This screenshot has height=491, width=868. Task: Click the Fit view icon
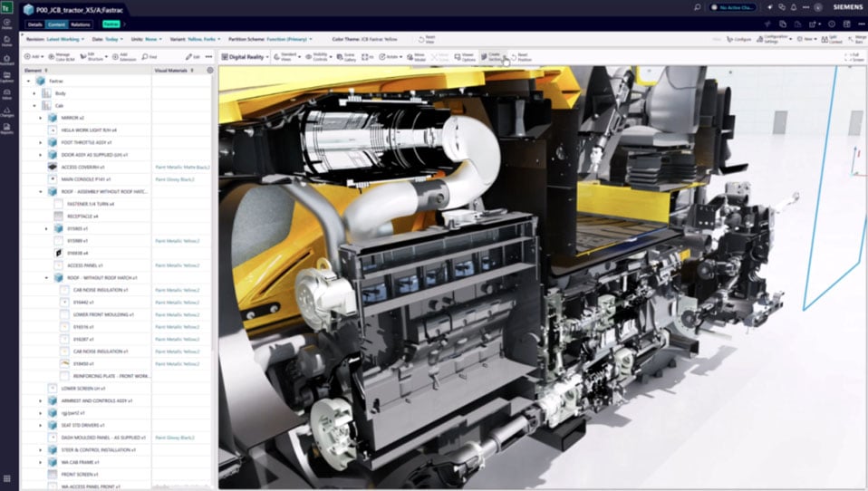pos(368,56)
